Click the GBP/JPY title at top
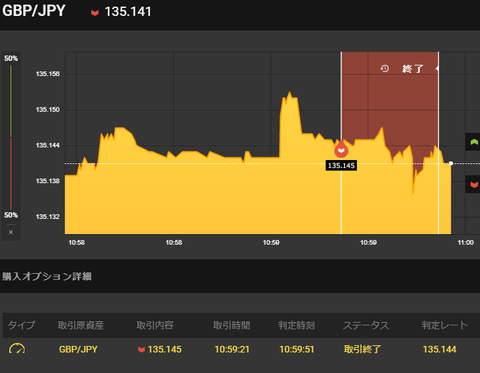 point(34,11)
